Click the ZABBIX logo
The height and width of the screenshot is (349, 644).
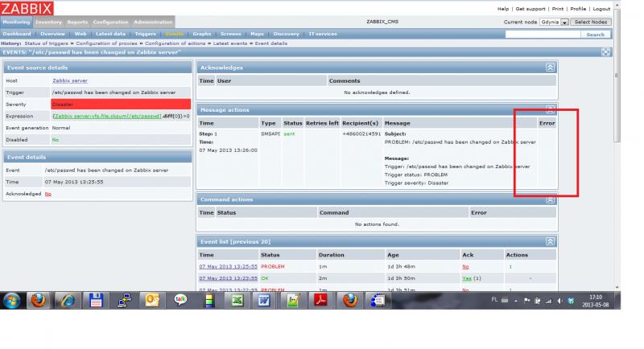click(x=27, y=8)
